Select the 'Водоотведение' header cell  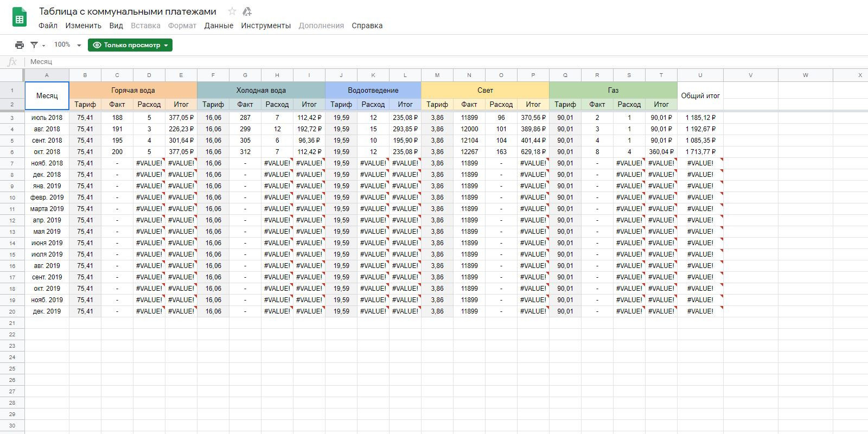pos(373,90)
